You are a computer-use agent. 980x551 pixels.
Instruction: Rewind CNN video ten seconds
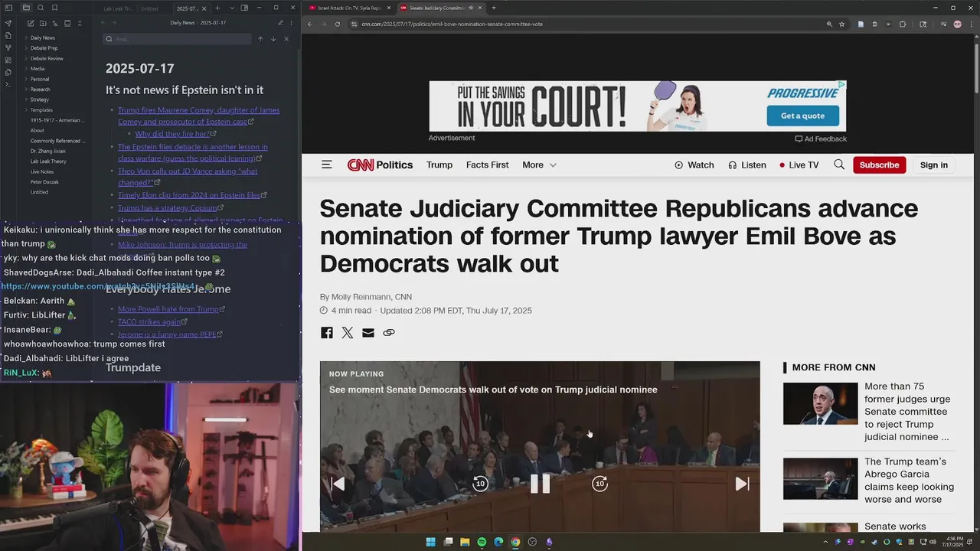pyautogui.click(x=480, y=484)
